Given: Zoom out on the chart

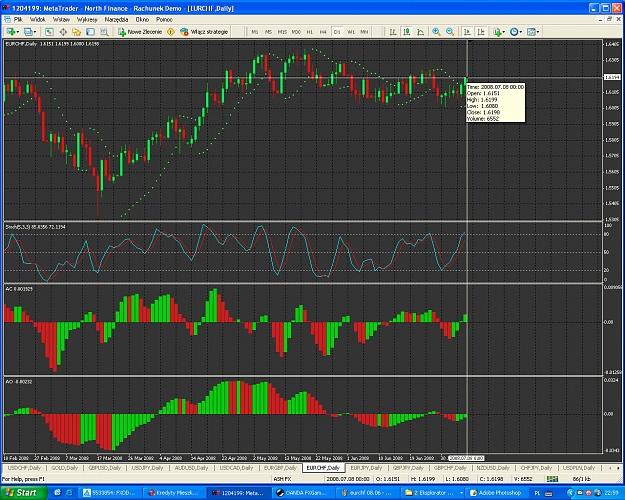Looking at the screenshot, I should tap(450, 32).
